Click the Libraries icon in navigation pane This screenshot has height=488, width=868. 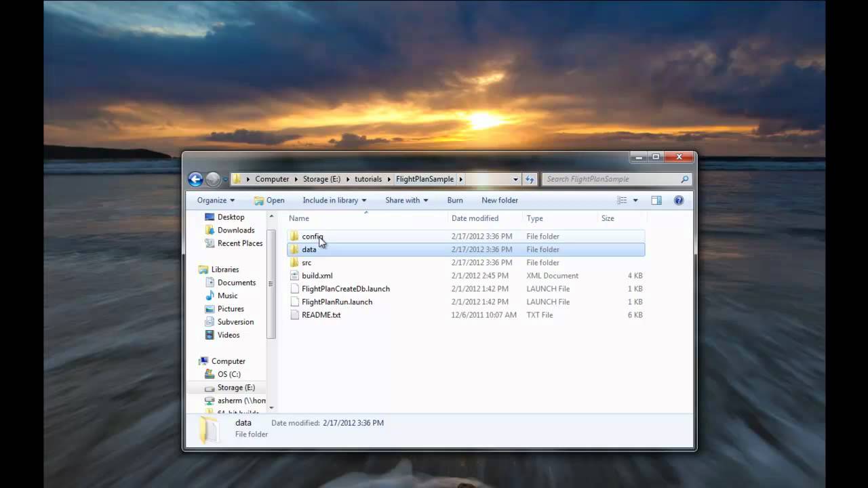click(x=203, y=269)
